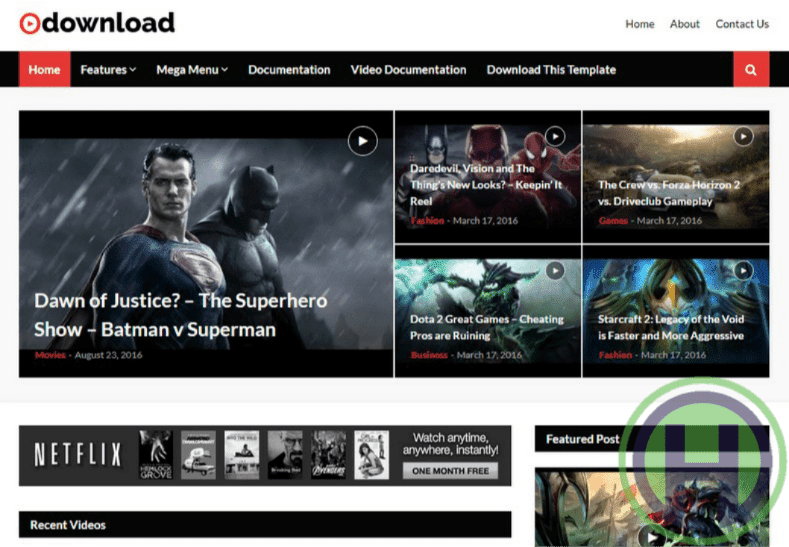Open the Contact Us link
This screenshot has height=547, width=789.
(x=742, y=24)
